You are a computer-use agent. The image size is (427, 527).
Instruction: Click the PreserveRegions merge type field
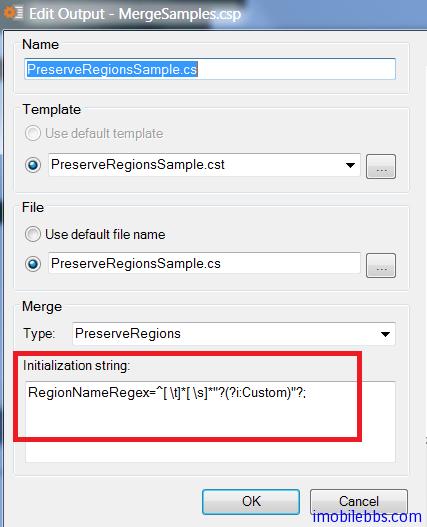(234, 334)
